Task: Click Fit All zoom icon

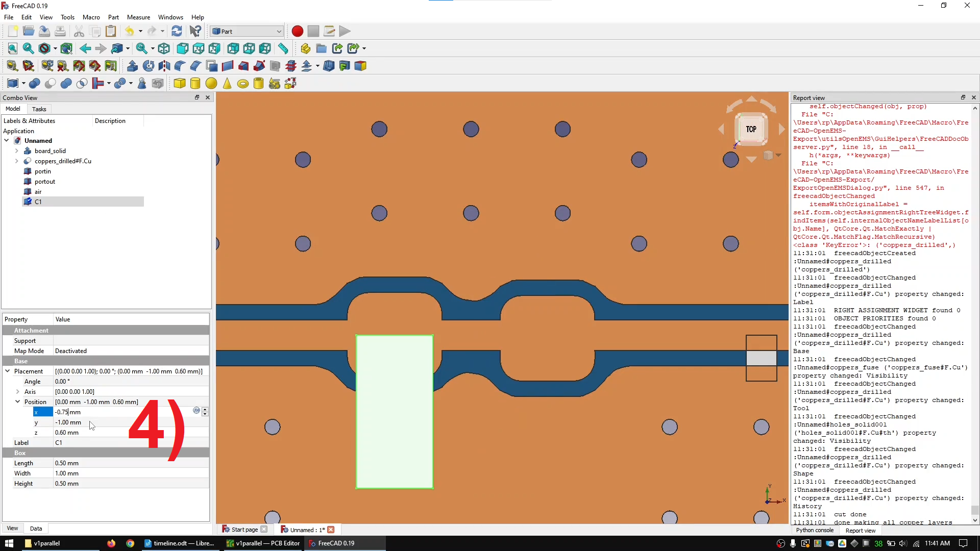Action: (13, 48)
